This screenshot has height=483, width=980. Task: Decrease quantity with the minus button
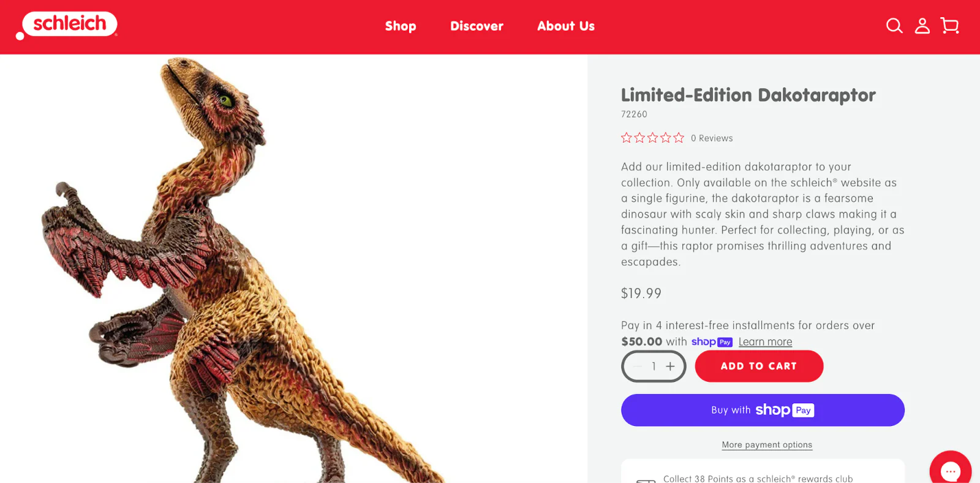tap(636, 366)
